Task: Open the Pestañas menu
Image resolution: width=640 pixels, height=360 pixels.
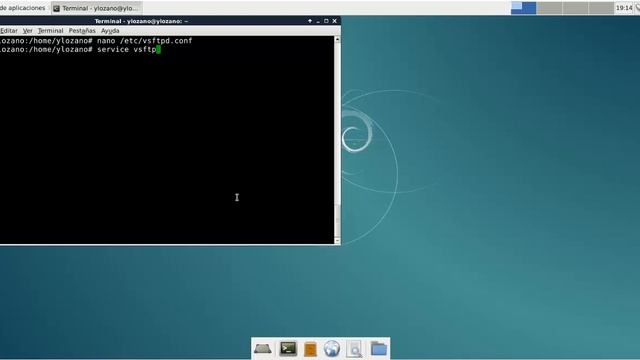Action: click(x=82, y=31)
